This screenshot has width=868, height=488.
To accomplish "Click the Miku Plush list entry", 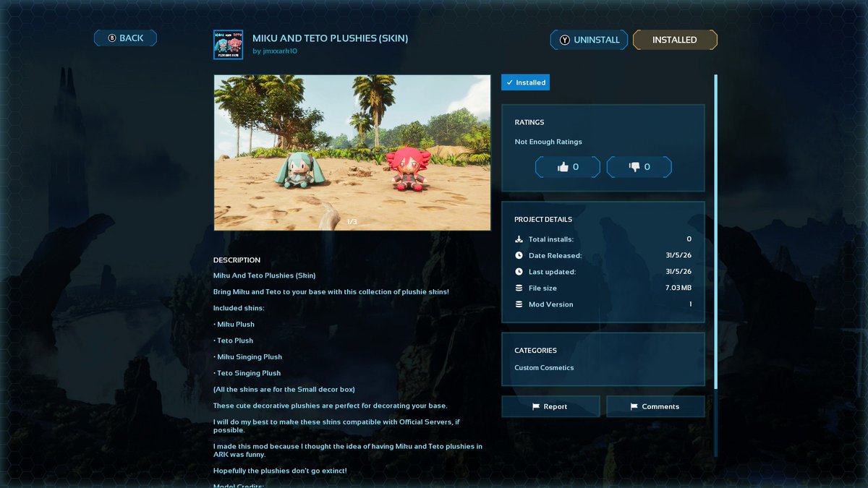I will pos(234,325).
